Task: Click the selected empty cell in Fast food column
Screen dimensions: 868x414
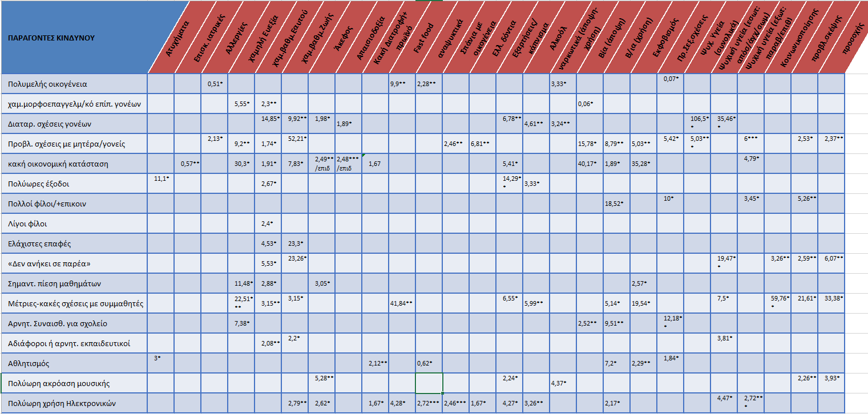Action: tap(429, 383)
